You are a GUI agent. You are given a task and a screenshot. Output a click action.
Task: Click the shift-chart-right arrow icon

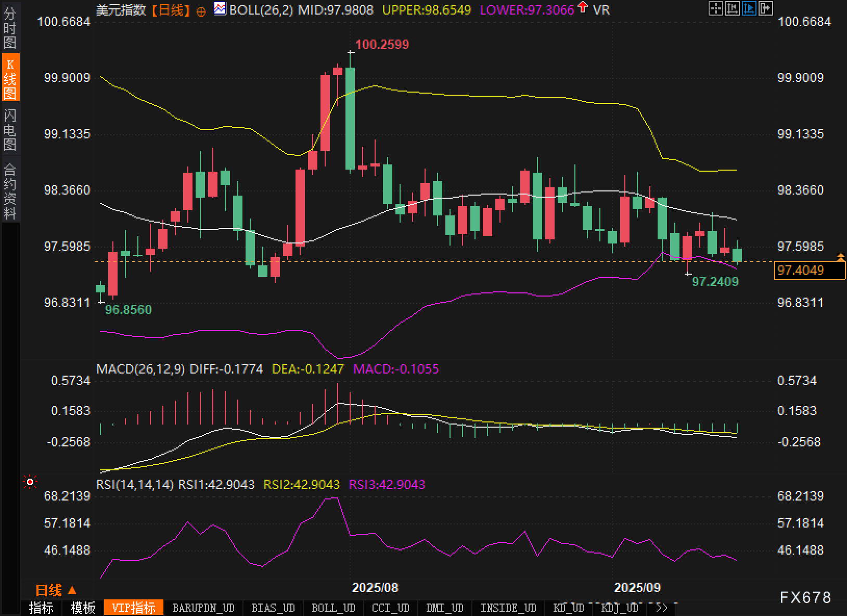tap(766, 8)
